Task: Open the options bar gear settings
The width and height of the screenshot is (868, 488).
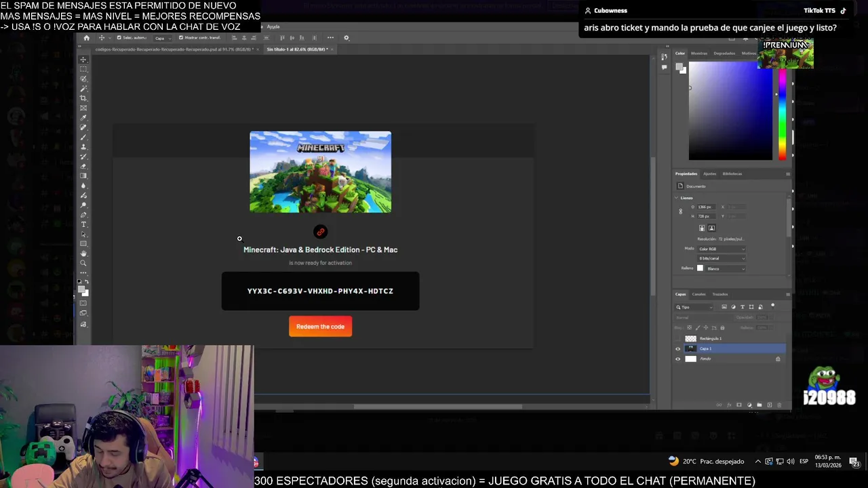Action: click(347, 38)
